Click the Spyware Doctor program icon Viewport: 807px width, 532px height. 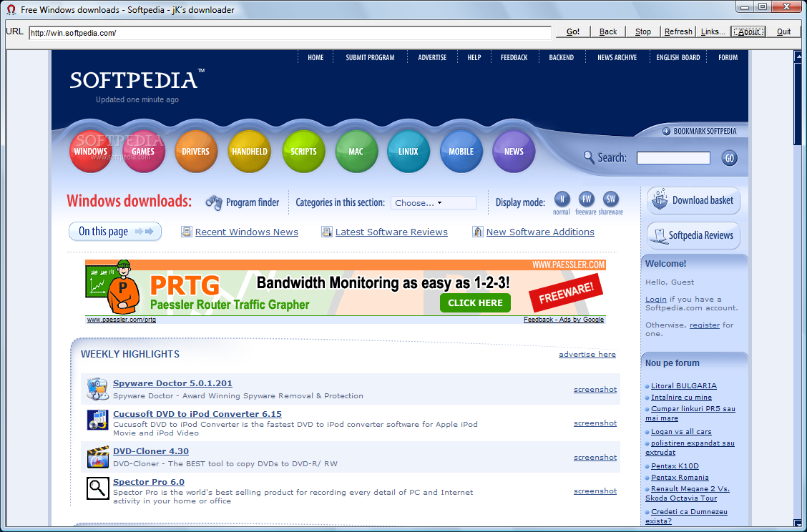[97, 389]
